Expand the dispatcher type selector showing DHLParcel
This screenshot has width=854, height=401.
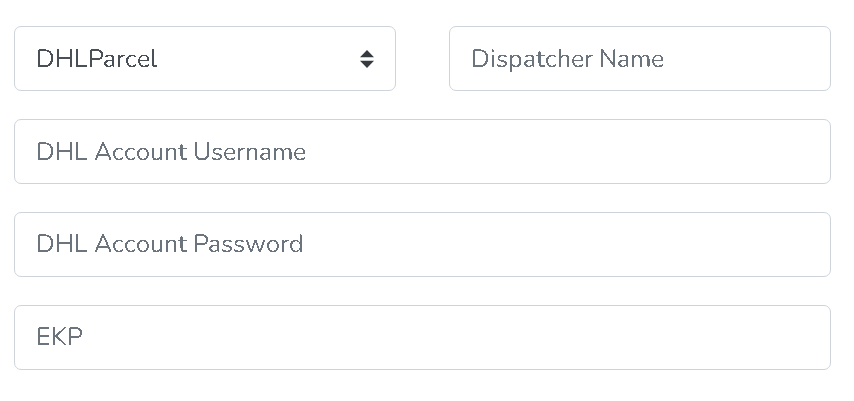[204, 59]
